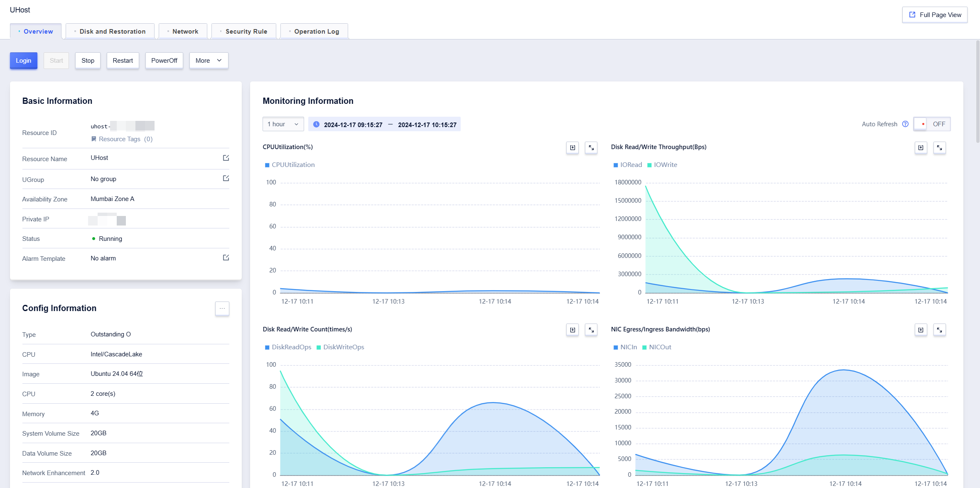The image size is (980, 488).
Task: Edit the UGroup assignment
Action: point(226,178)
